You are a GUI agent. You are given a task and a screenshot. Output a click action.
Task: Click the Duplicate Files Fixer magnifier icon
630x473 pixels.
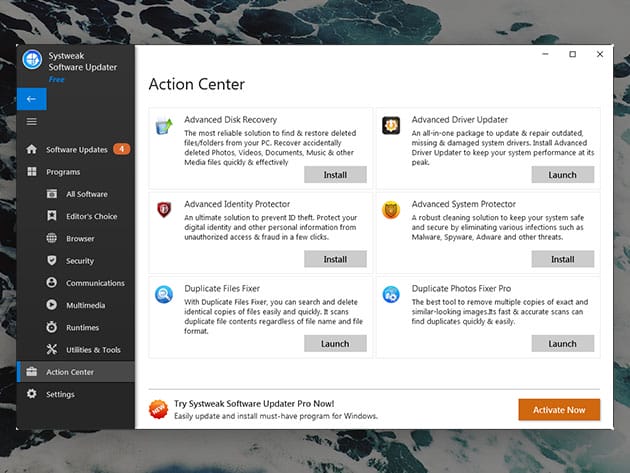(164, 295)
